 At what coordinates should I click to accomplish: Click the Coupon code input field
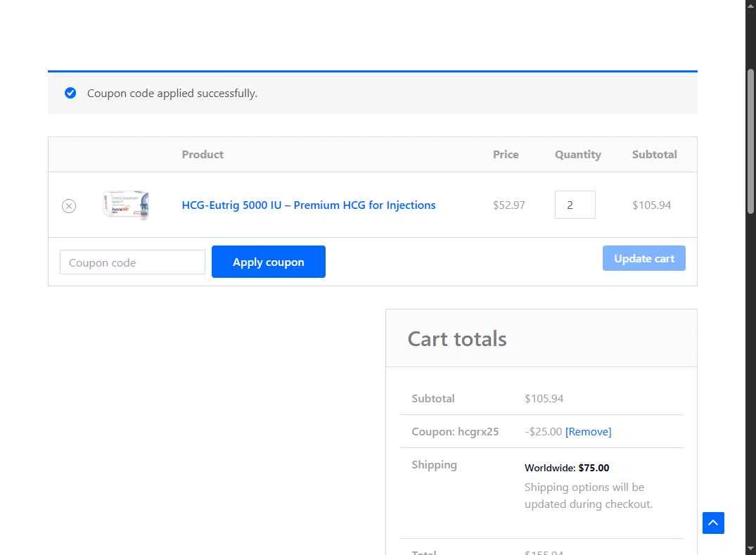133,262
